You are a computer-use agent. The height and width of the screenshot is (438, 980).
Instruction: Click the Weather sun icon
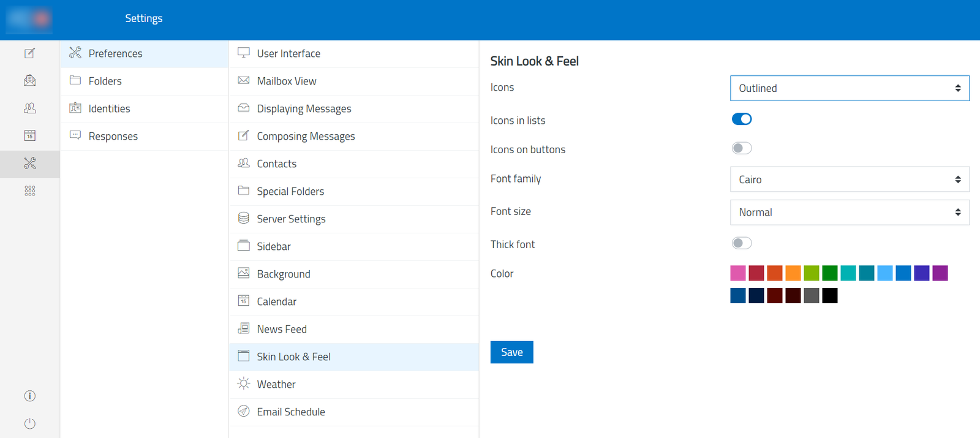tap(243, 383)
